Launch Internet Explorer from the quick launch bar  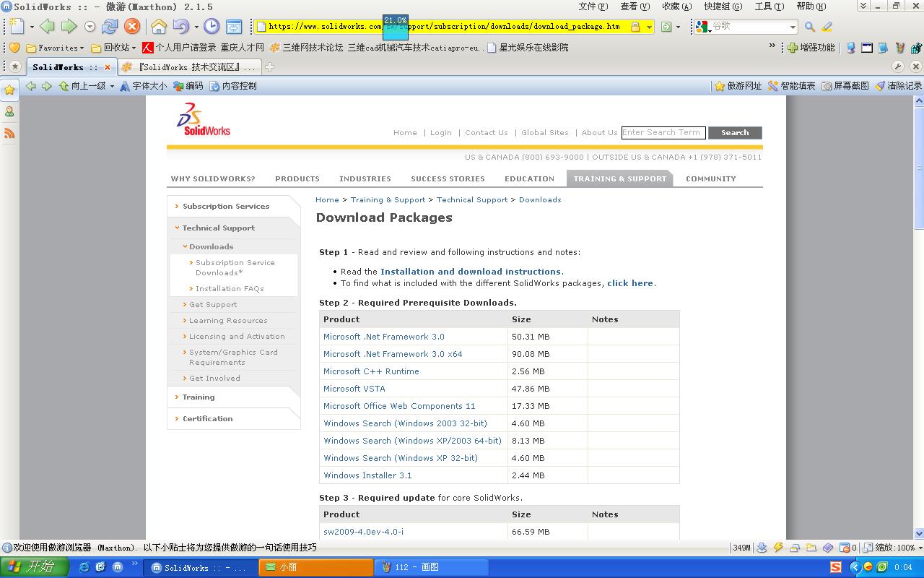84,567
